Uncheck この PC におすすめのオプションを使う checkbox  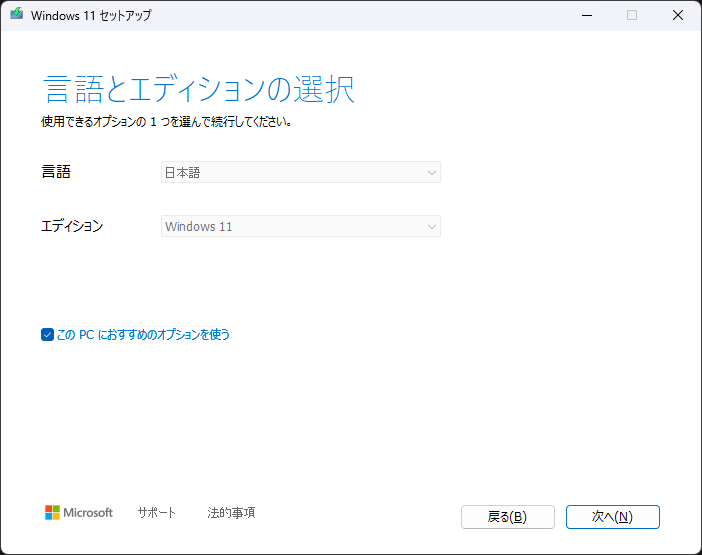tap(47, 334)
